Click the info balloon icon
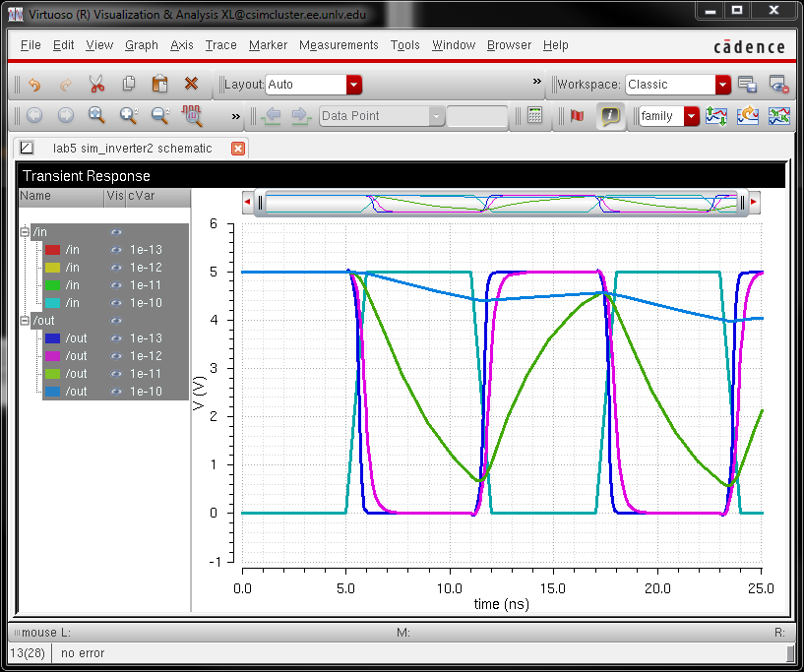Image resolution: width=804 pixels, height=672 pixels. (x=611, y=116)
